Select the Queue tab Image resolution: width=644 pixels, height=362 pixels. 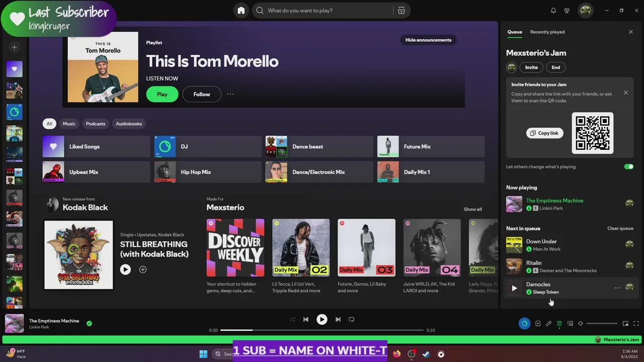[515, 32]
